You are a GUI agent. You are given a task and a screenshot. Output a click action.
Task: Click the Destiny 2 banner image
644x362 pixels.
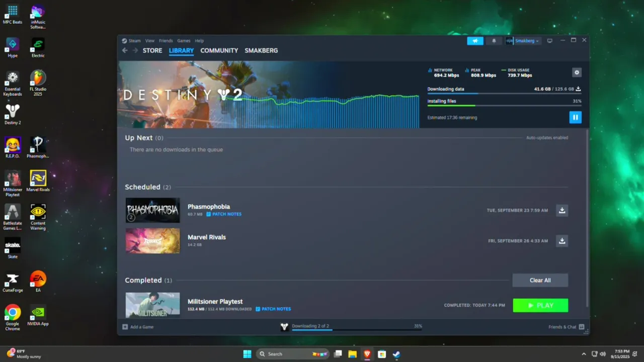coord(268,95)
